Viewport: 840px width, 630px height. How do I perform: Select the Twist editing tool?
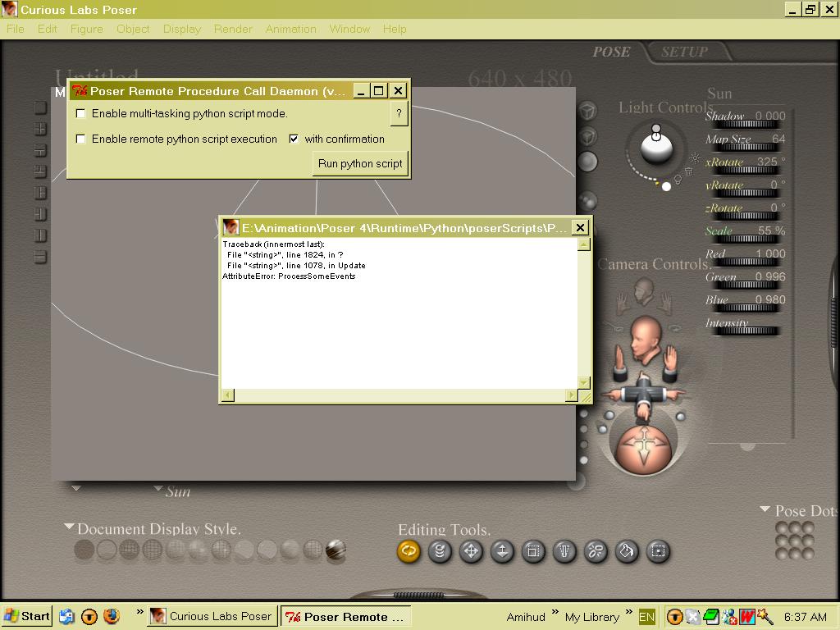[x=440, y=551]
